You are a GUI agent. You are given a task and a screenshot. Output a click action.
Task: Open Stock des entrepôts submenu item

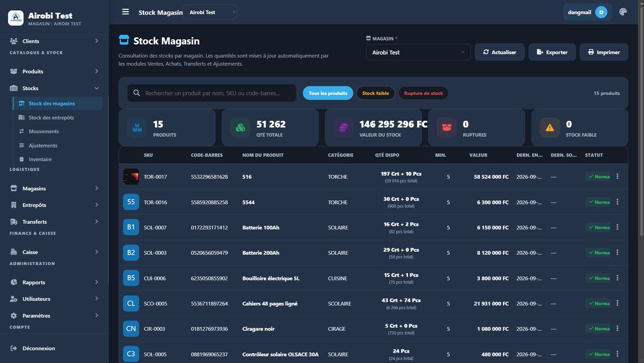coord(58,117)
